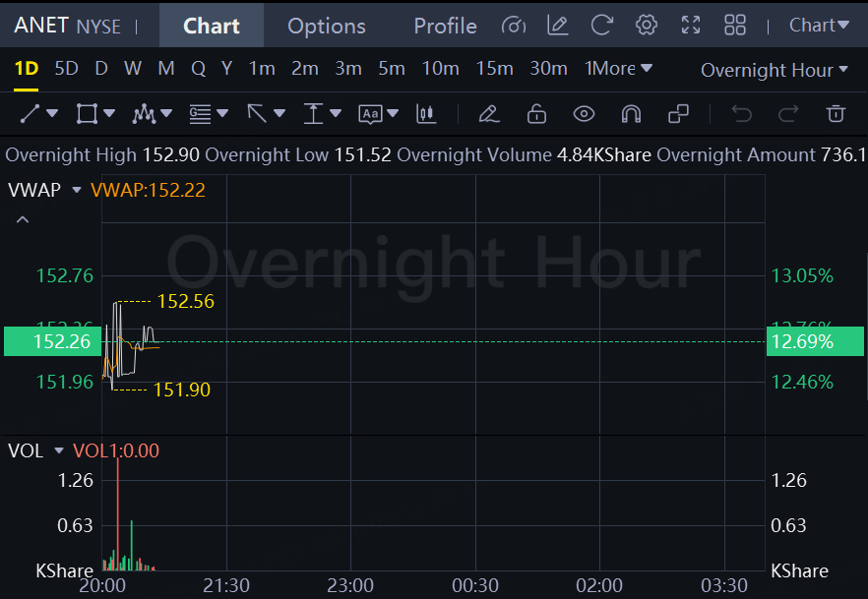
Task: Switch to the Options tab
Action: pos(326,26)
